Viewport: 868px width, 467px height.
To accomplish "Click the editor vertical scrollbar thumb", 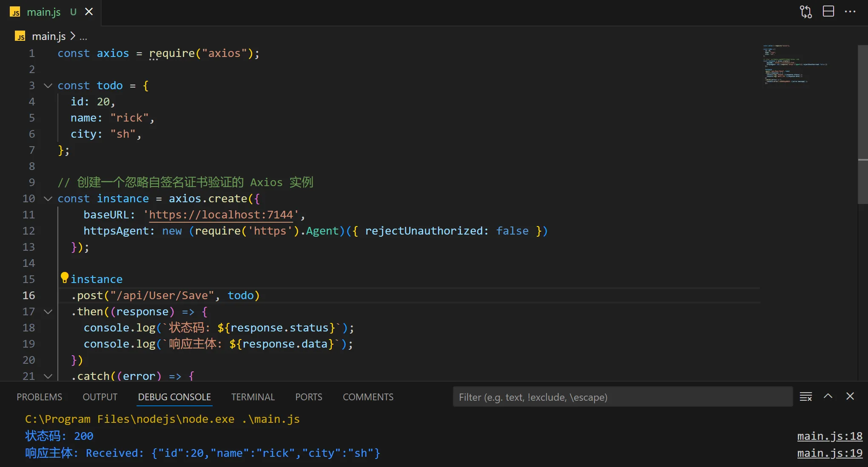I will [x=862, y=123].
